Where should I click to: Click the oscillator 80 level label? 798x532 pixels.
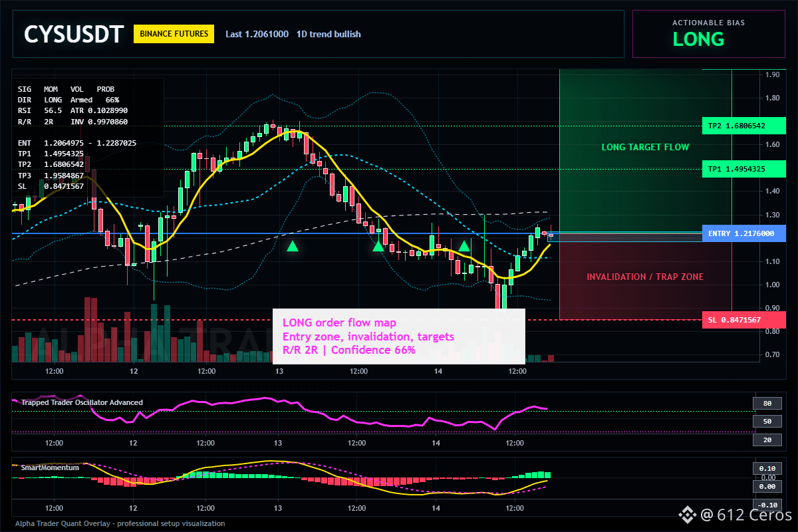767,403
